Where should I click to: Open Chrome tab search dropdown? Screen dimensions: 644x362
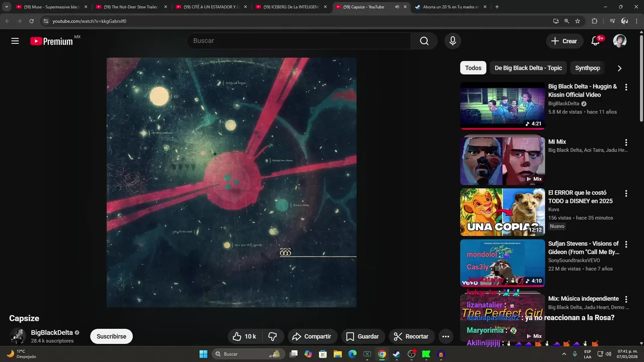click(7, 7)
